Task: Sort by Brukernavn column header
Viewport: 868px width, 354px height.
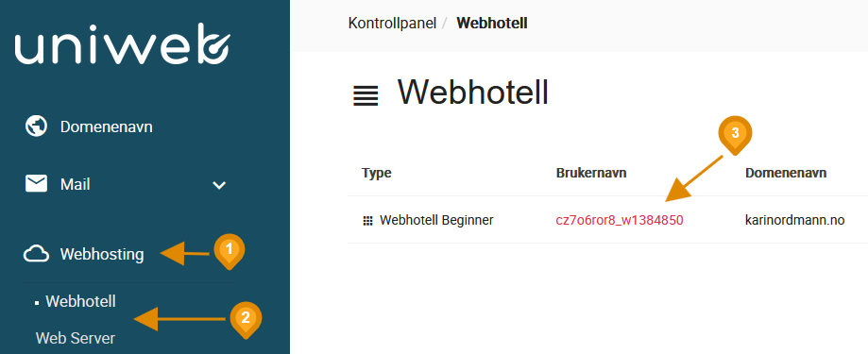Action: pos(591,173)
